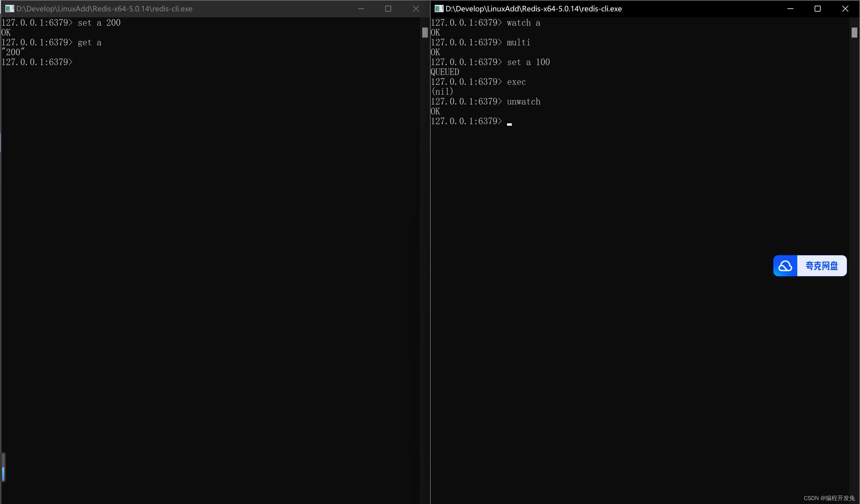This screenshot has height=504, width=860.
Task: Maximize the right redis-cli window
Action: coord(818,9)
